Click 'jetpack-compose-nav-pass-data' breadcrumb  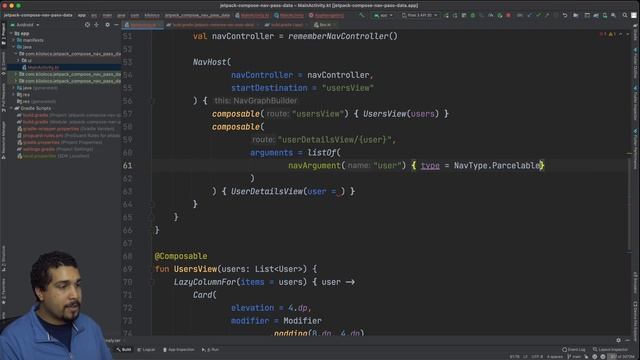38,15
